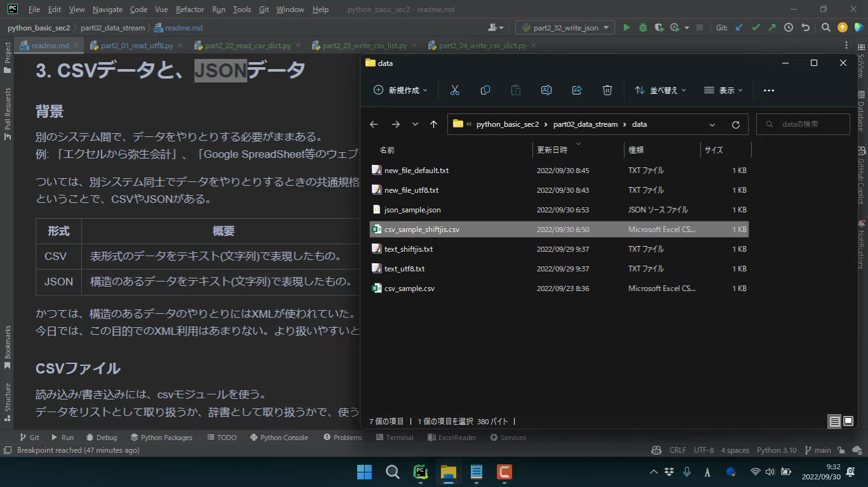The image size is (868, 487).
Task: Start debugging with the bug icon
Action: tap(643, 27)
